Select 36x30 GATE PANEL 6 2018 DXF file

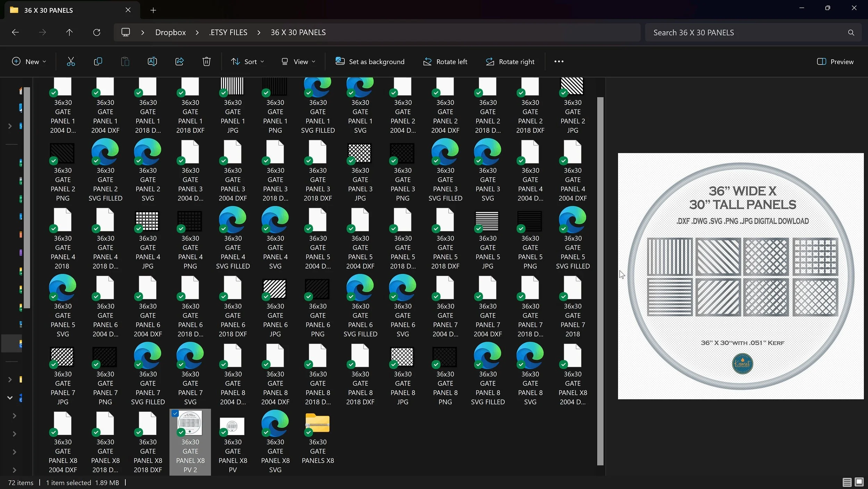point(232,306)
